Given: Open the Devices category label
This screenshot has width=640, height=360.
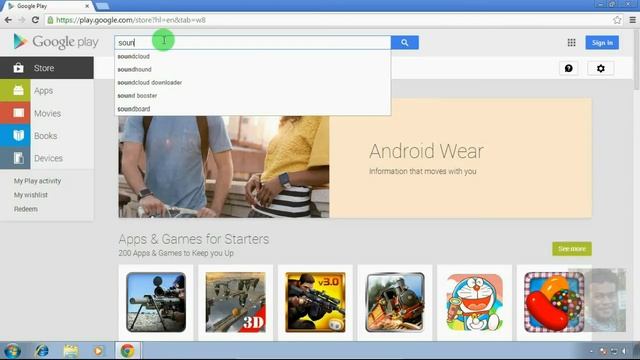Looking at the screenshot, I should click(48, 158).
